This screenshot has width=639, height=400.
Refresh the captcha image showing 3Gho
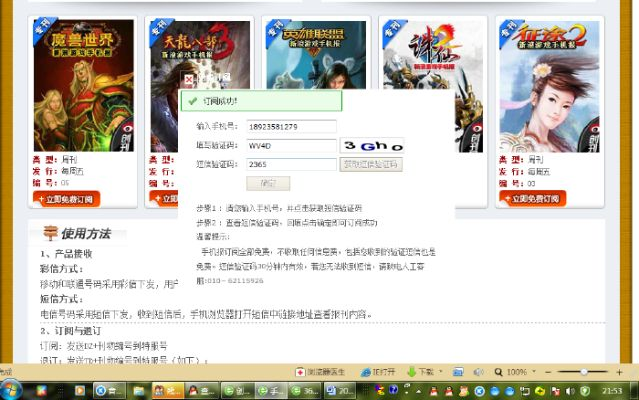(372, 145)
